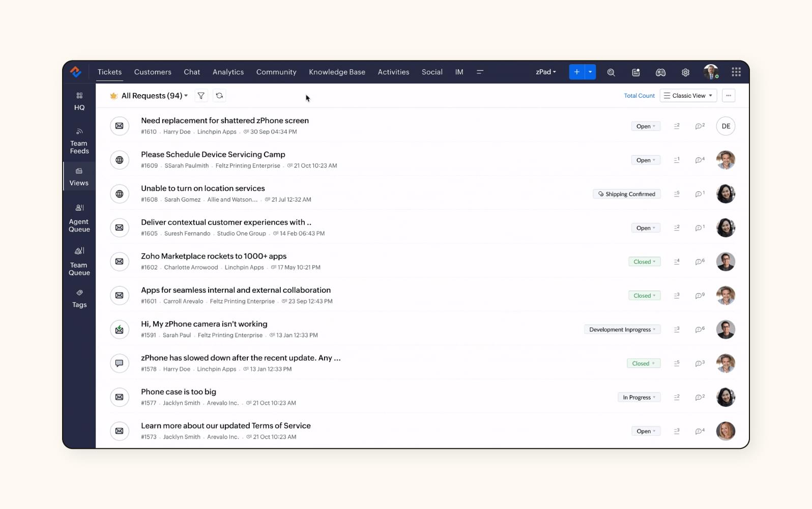This screenshot has height=509, width=812.
Task: Open ticket Hi, My zPhone camera isn't working
Action: [204, 324]
